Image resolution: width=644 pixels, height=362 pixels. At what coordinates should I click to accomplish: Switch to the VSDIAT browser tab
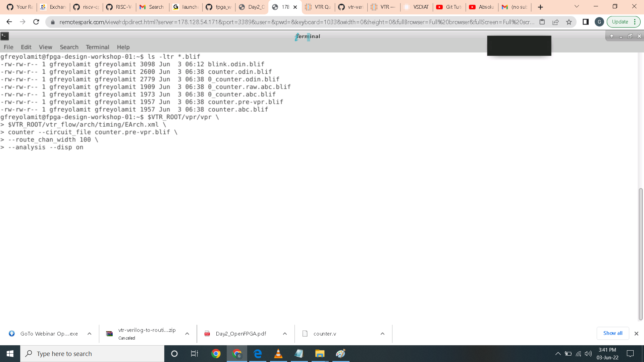[417, 7]
